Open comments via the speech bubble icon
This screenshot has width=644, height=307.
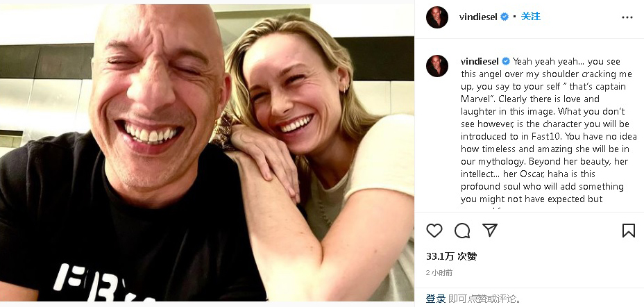click(x=462, y=231)
